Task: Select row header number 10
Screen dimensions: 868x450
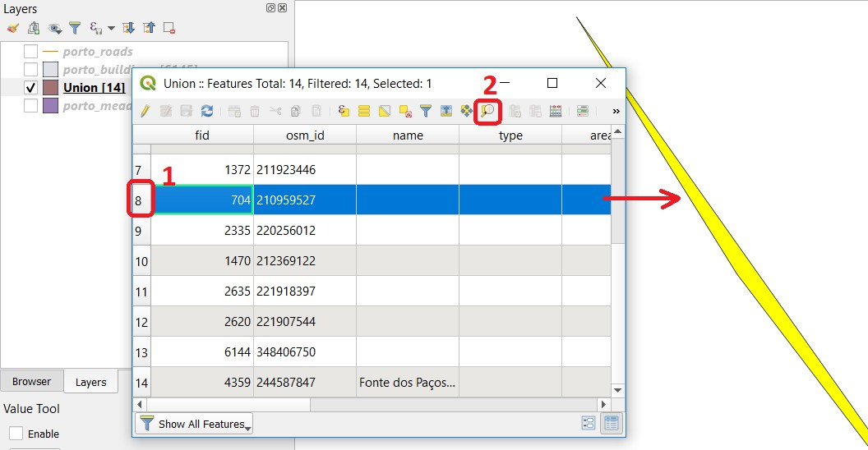Action: [141, 261]
